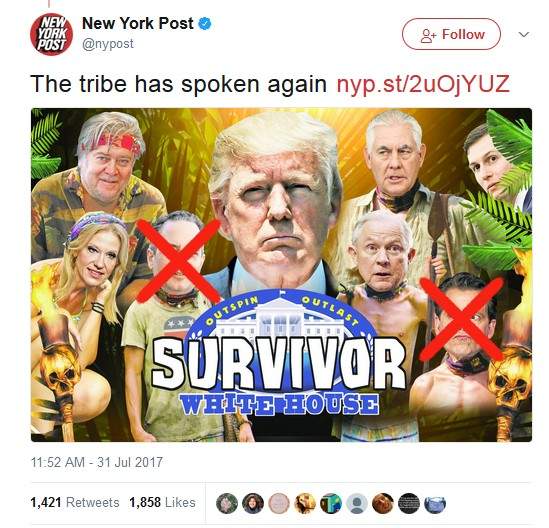Open the dark black liker avatar
This screenshot has width=549, height=528.
[x=409, y=503]
